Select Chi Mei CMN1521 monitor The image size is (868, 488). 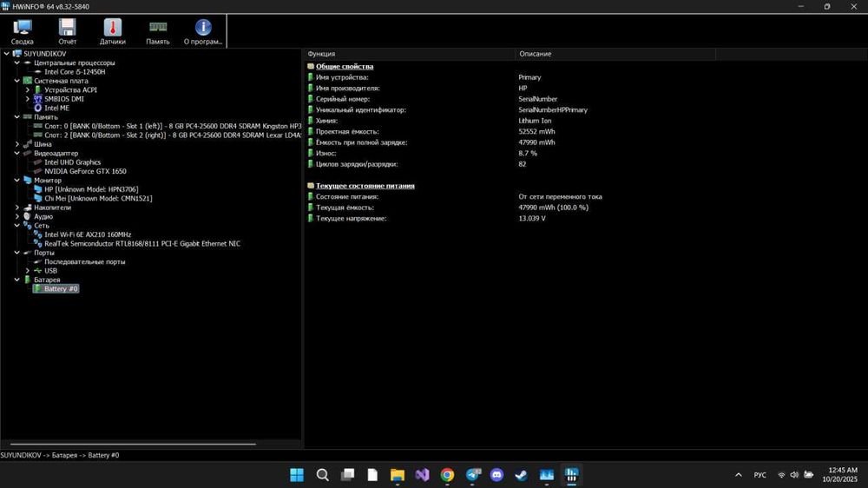coord(98,198)
